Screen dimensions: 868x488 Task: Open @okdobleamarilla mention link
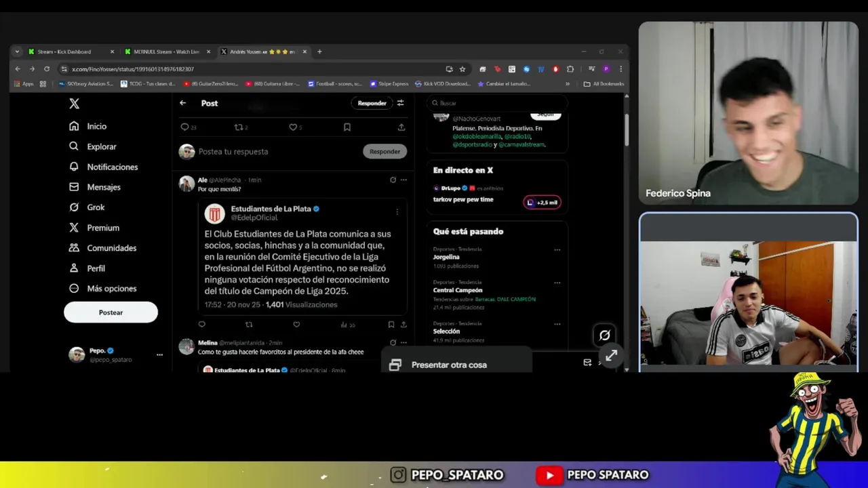click(477, 136)
